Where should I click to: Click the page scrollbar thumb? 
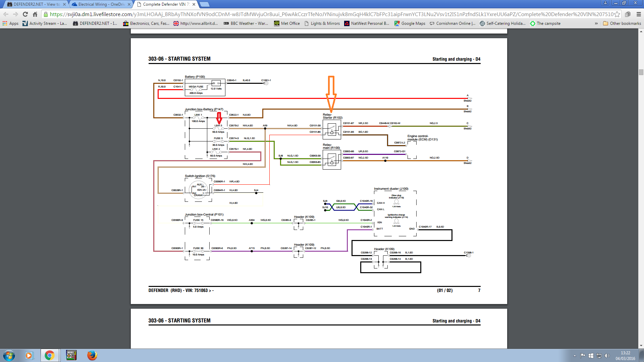click(x=641, y=72)
